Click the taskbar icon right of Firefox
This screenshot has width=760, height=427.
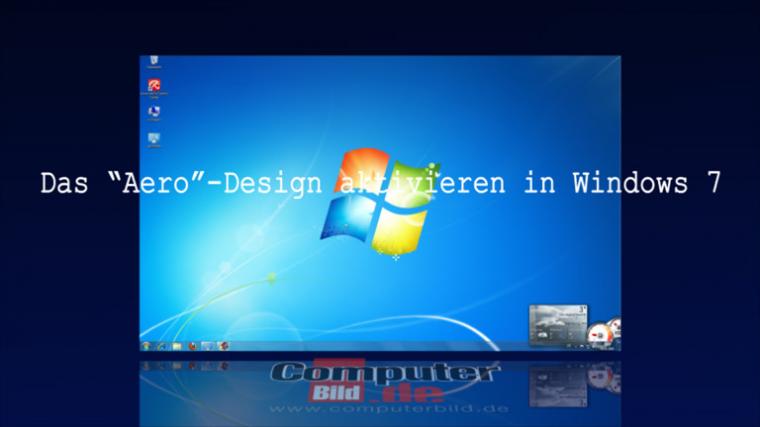pos(207,346)
